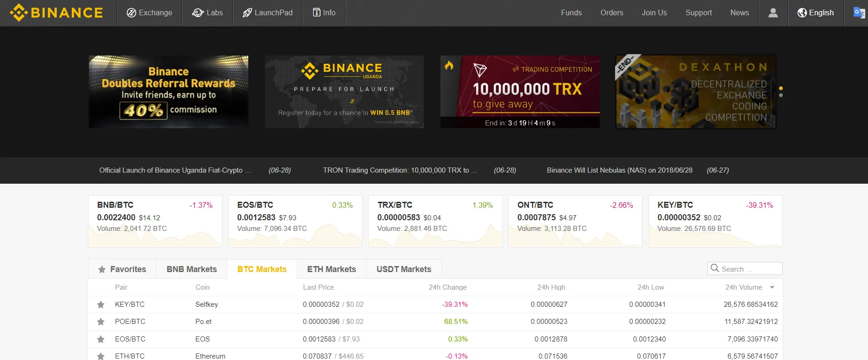Open the KEY/BTC ticker card

point(716,221)
